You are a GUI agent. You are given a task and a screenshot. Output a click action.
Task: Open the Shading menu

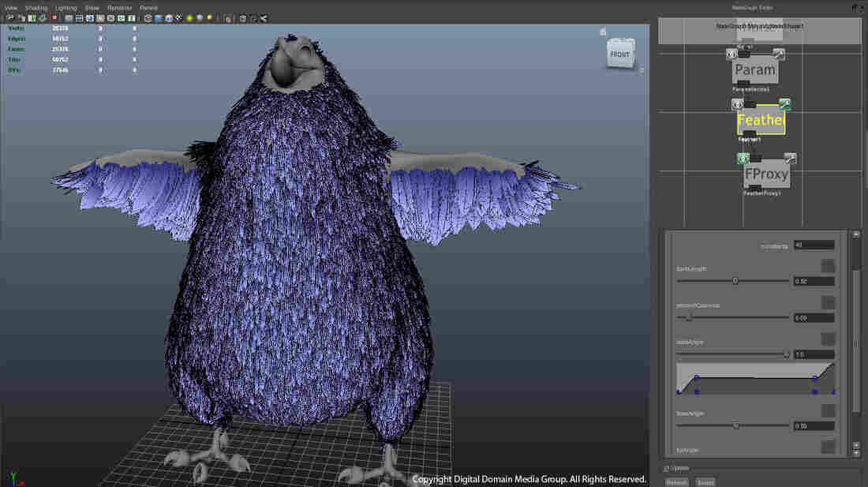(x=36, y=8)
